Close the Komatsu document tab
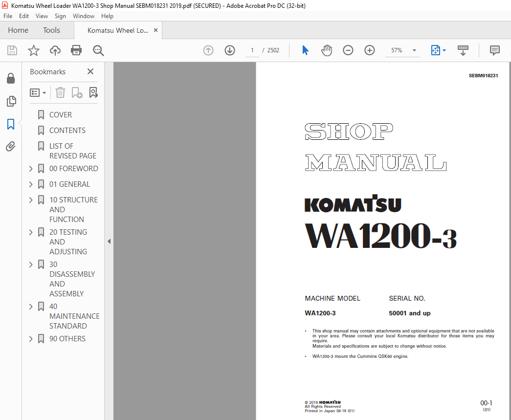This screenshot has height=420, width=511. [156, 30]
